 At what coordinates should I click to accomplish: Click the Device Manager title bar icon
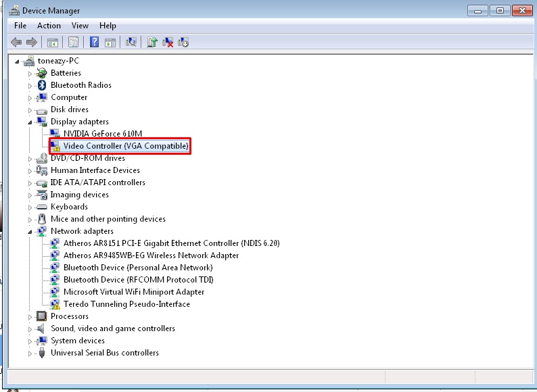point(14,11)
